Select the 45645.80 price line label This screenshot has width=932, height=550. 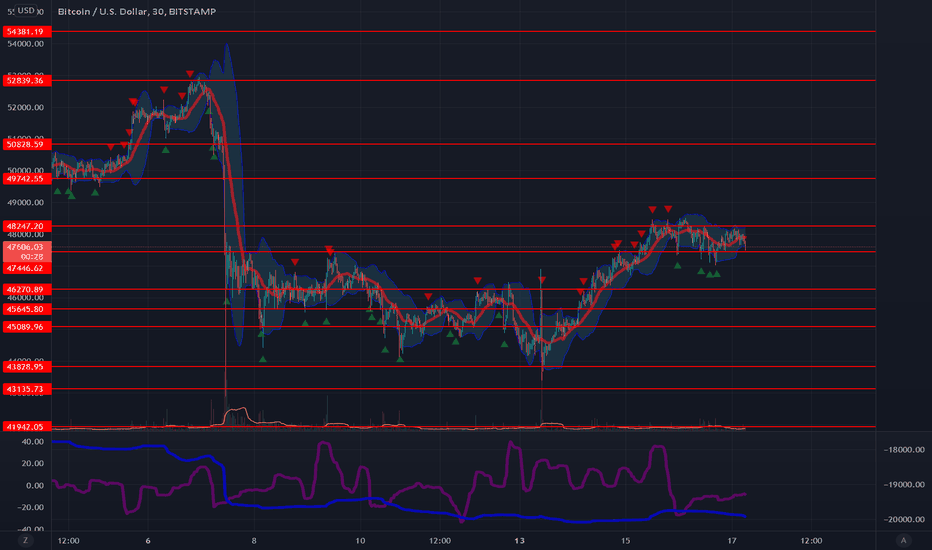tap(27, 309)
